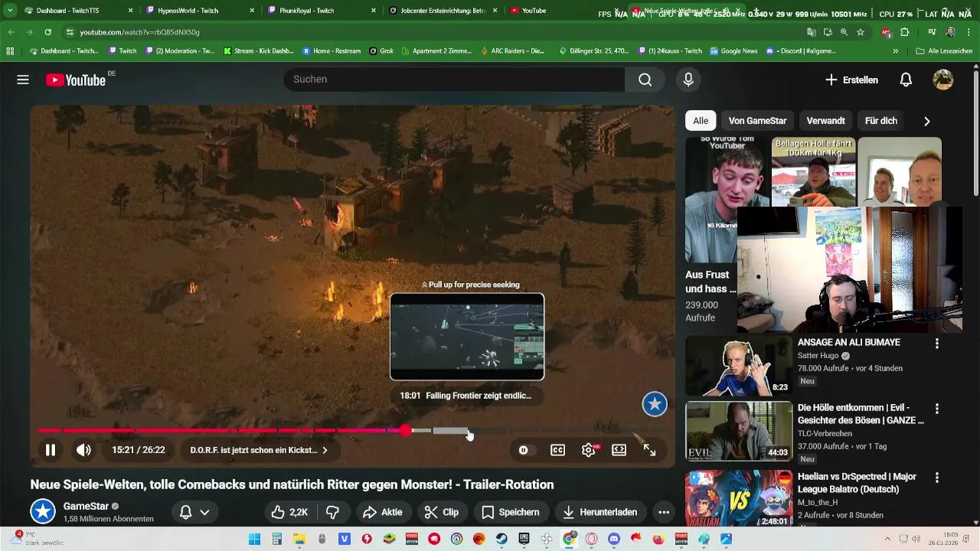Dislike the video with the thumbs-down button

click(x=332, y=512)
